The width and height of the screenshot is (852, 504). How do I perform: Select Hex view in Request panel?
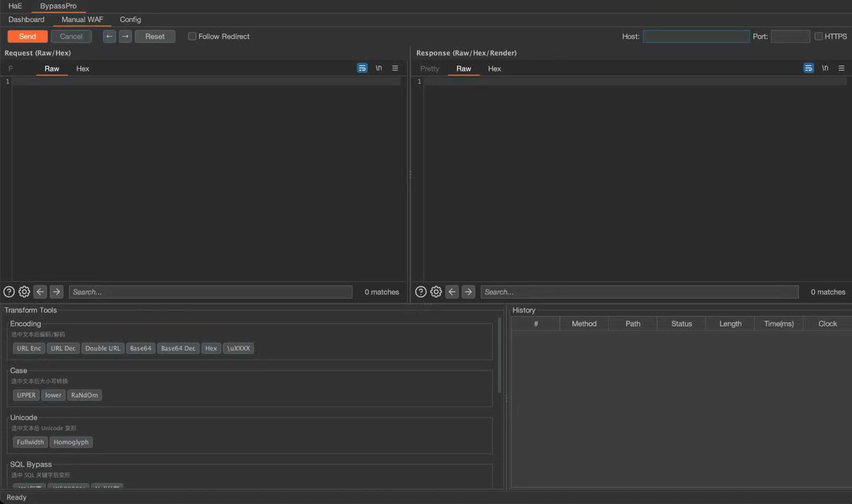click(83, 69)
